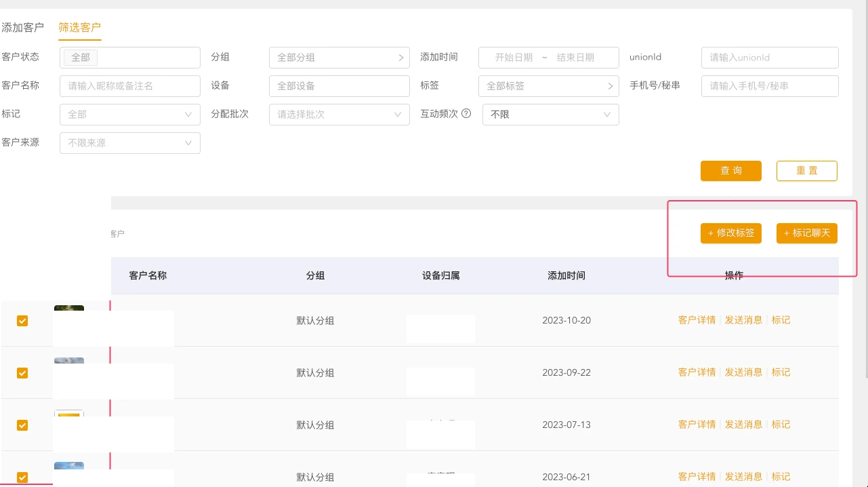Click 发送消息 in the 2023-09-22 row
This screenshot has width=868, height=487.
743,372
